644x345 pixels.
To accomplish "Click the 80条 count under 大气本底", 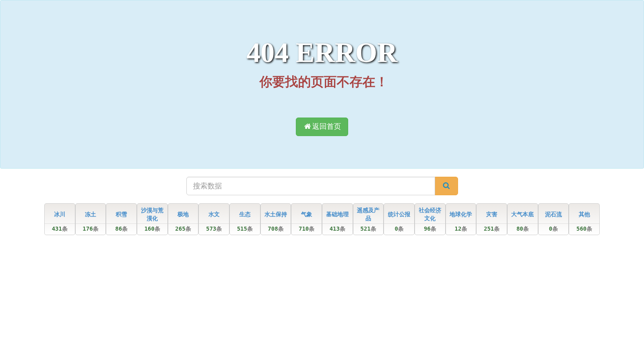I will [x=522, y=229].
